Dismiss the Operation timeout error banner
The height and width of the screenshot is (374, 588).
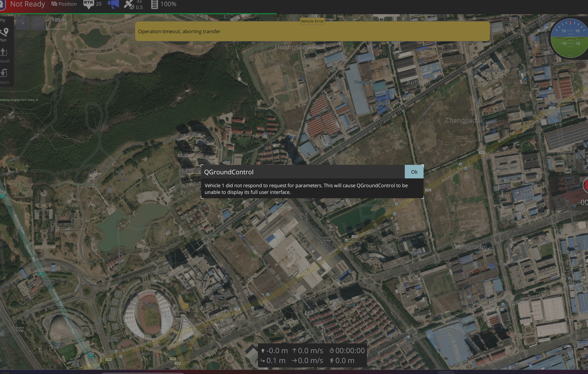(x=312, y=31)
